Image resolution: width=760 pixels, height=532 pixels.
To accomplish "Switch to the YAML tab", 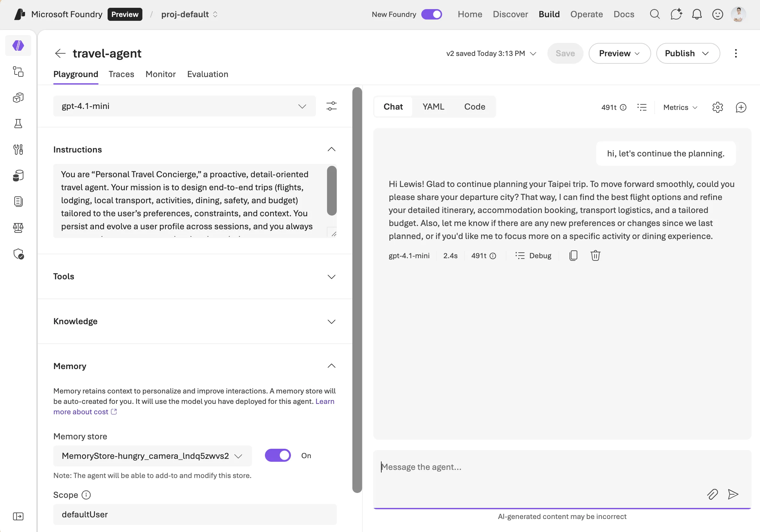I will coord(433,107).
